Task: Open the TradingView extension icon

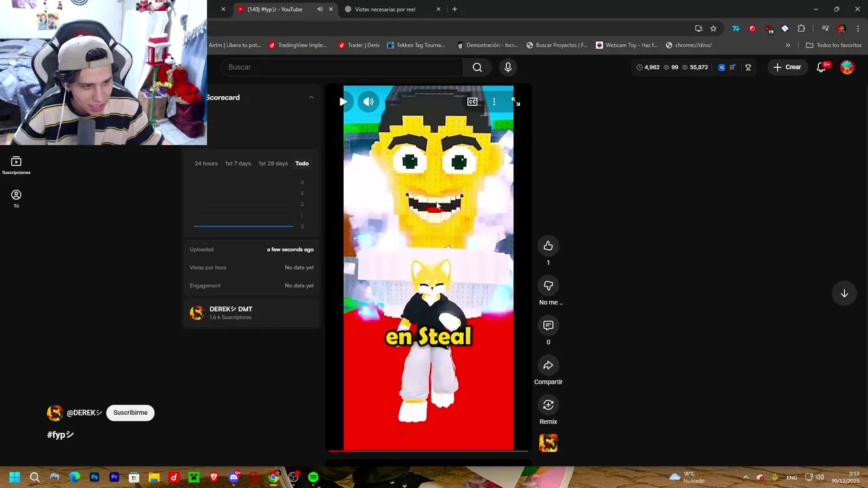Action: (x=736, y=28)
